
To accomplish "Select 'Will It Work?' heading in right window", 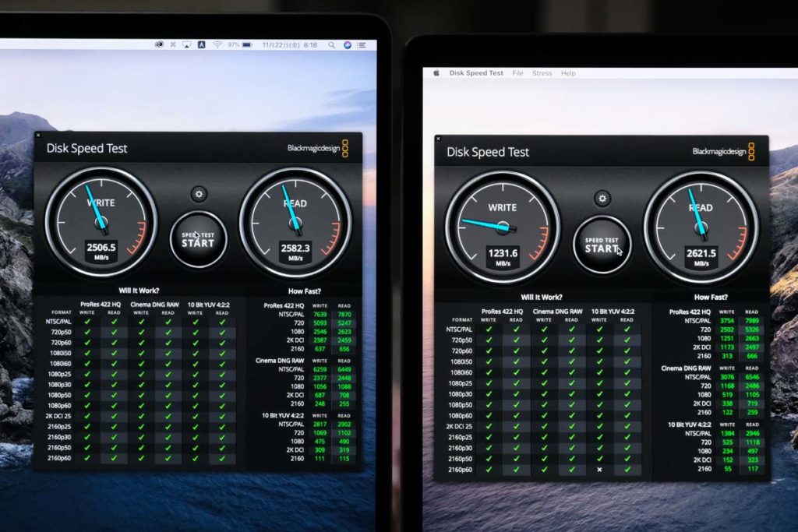I will [x=542, y=297].
